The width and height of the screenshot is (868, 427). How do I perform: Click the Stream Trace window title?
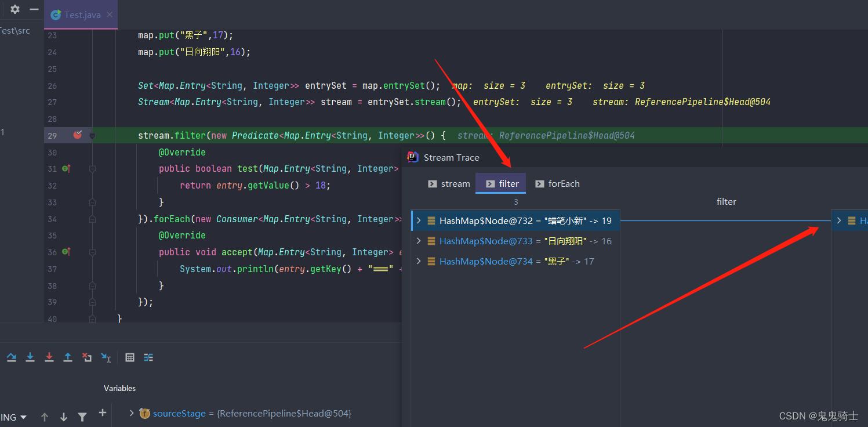[451, 157]
